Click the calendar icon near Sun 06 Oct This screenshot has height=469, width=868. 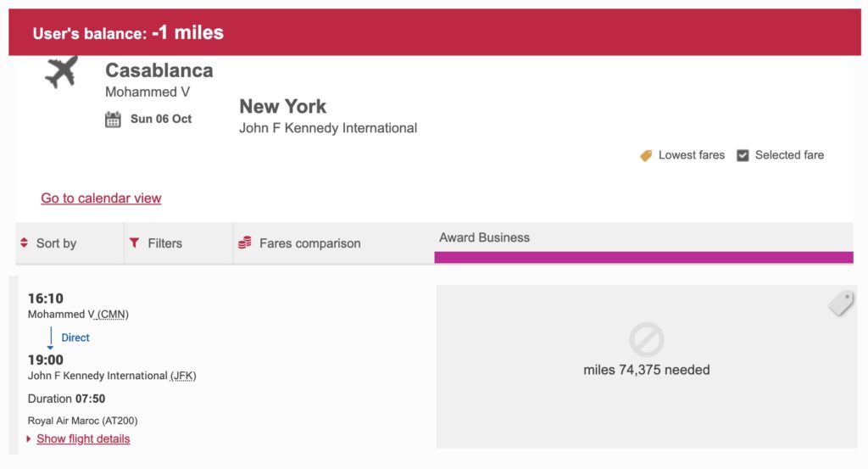click(x=113, y=120)
